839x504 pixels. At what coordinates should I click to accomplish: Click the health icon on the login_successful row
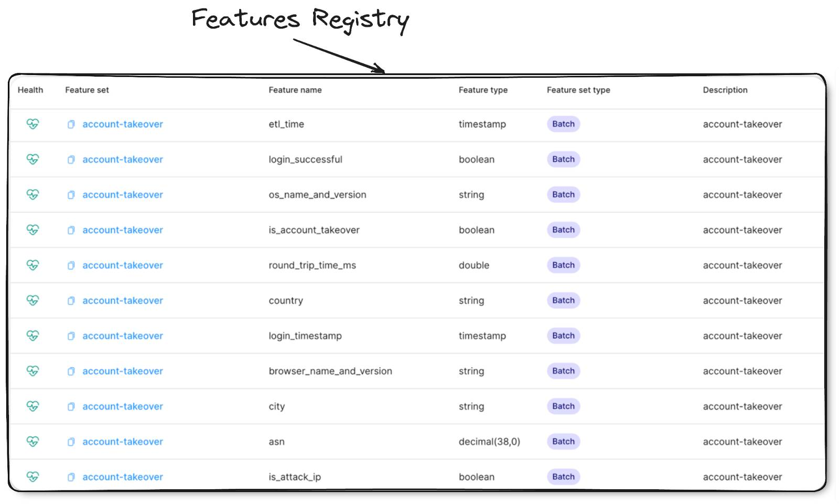coord(32,159)
